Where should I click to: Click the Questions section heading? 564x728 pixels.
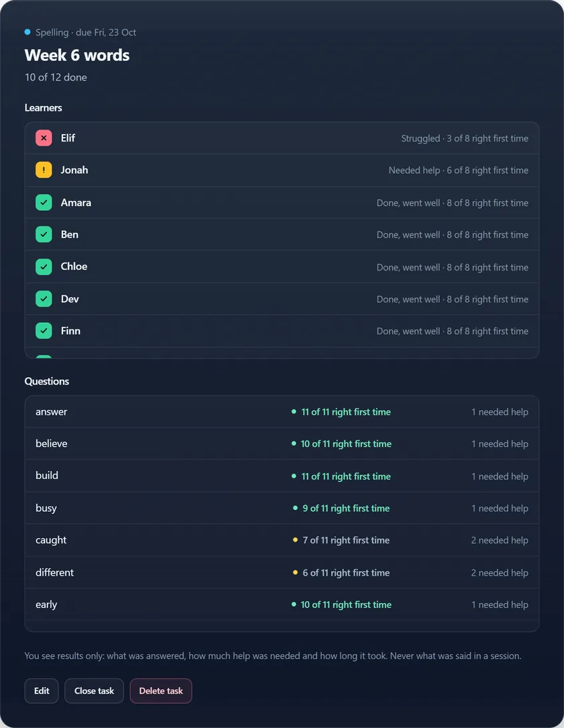tap(47, 381)
